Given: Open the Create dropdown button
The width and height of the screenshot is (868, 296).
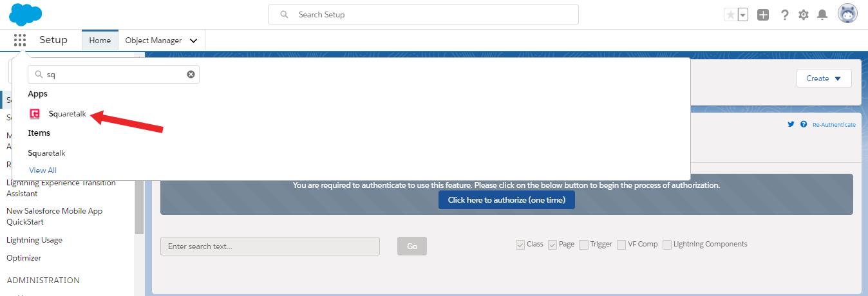Looking at the screenshot, I should click(824, 79).
